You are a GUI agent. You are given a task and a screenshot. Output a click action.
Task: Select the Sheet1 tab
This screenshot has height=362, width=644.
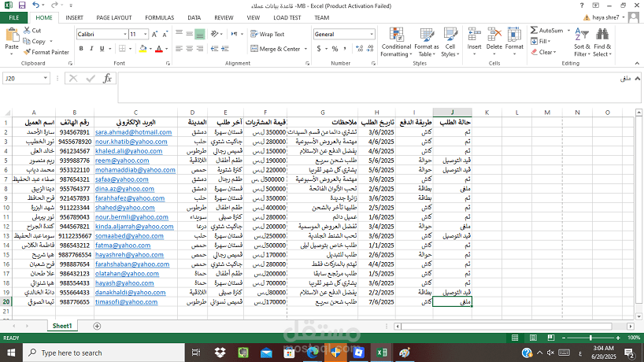coord(62,326)
